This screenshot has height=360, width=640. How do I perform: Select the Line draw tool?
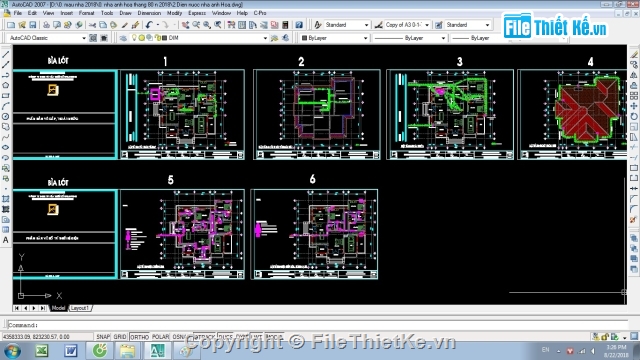[x=5, y=54]
